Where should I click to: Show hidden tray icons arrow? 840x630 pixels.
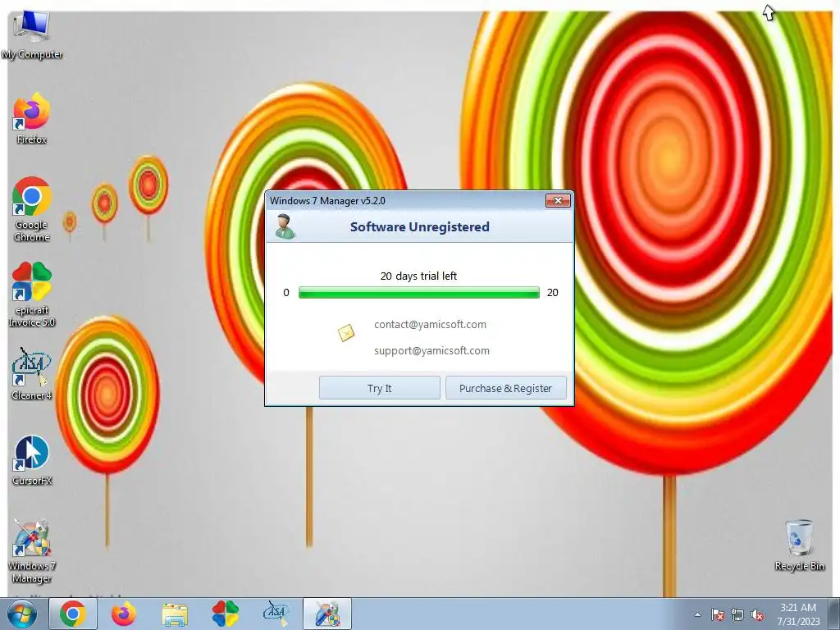pos(697,614)
